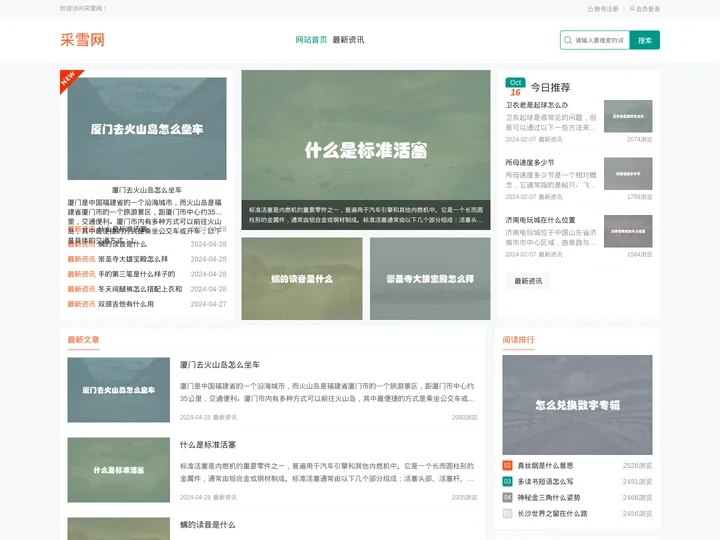Open ranked article 真丝烟是什么意思

click(x=545, y=466)
